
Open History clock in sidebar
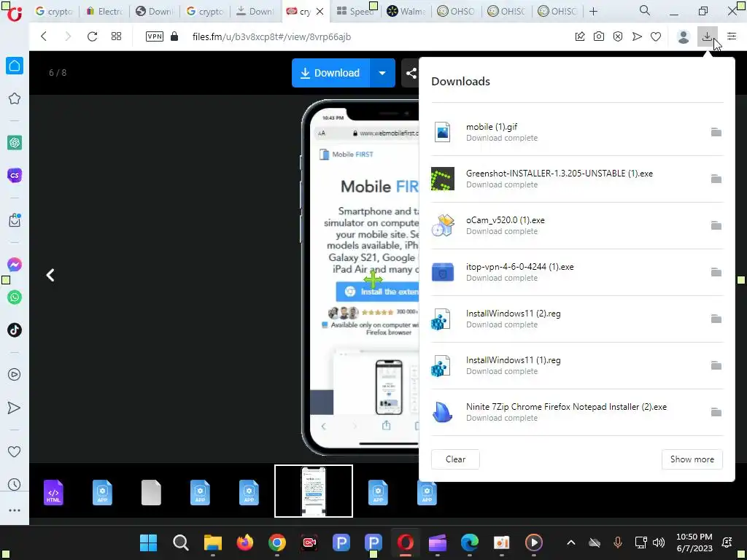(15, 485)
